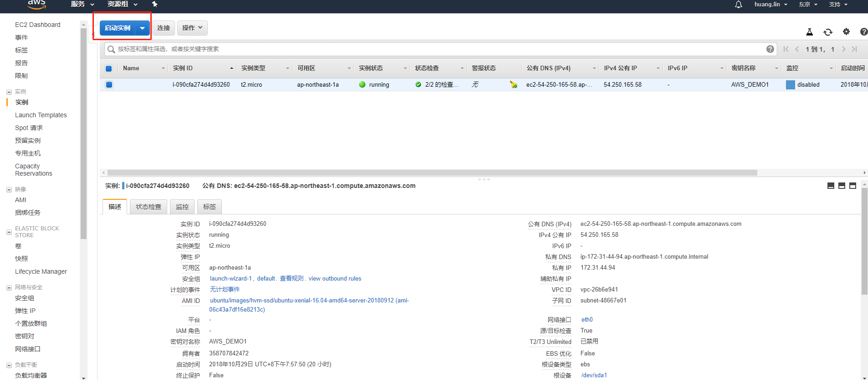Image resolution: width=868 pixels, height=380 pixels.
Task: Go to last page of results
Action: 854,49
